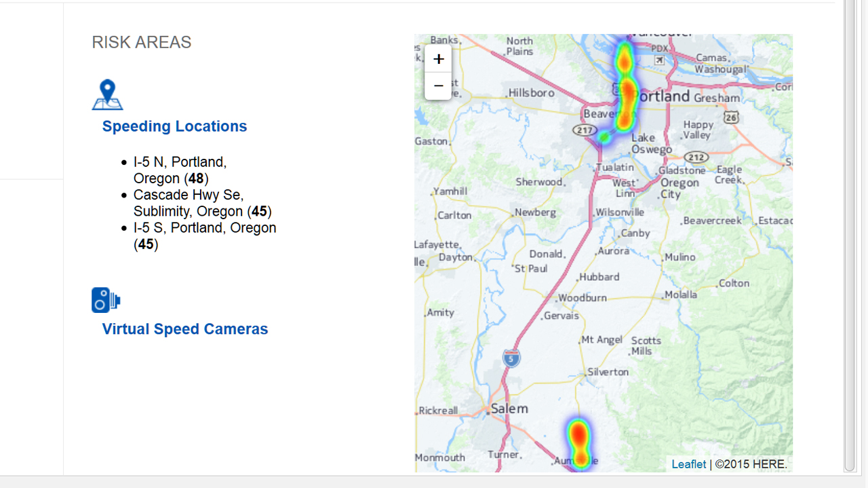
Task: Click the route 217 shield near Beaverton
Action: point(584,130)
